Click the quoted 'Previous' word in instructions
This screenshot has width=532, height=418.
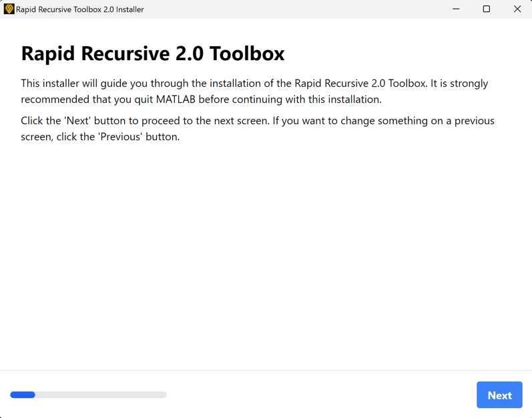(x=120, y=137)
